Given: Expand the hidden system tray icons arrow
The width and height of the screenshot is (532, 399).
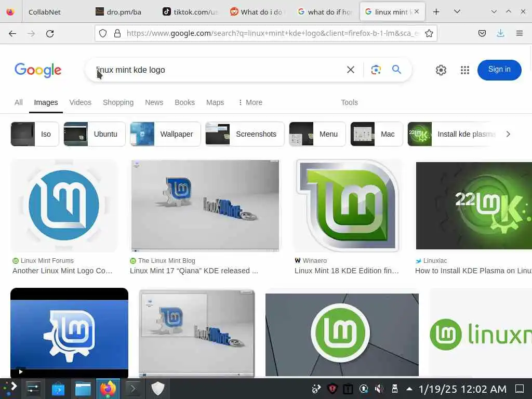Looking at the screenshot, I should pos(409,389).
